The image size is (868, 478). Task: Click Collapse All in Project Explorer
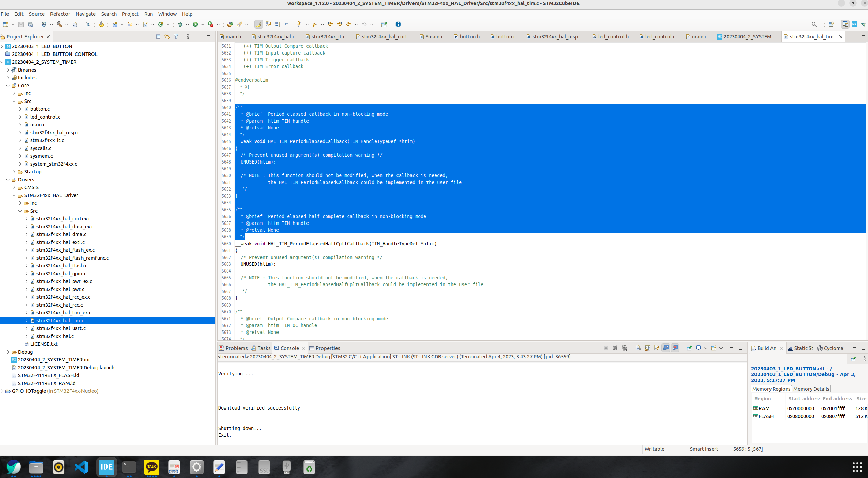pyautogui.click(x=158, y=36)
